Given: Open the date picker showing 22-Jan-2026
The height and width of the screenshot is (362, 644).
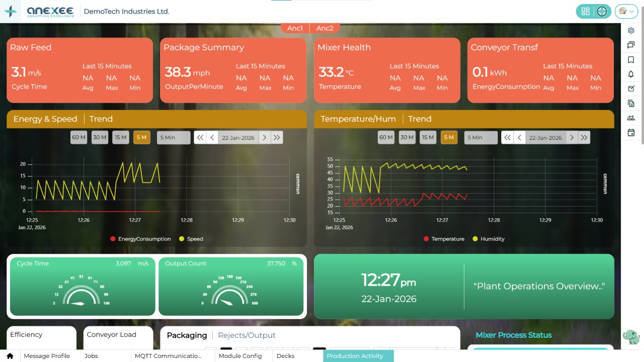Looking at the screenshot, I should (238, 137).
